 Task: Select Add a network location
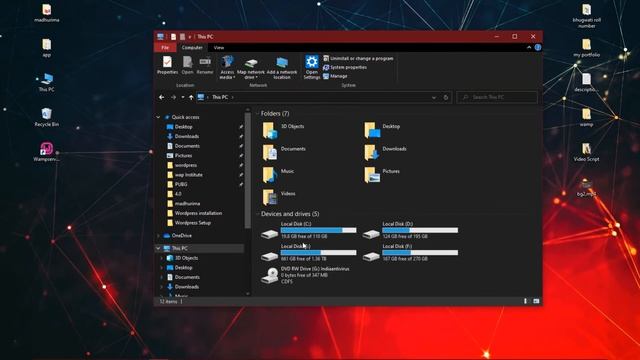[282, 68]
